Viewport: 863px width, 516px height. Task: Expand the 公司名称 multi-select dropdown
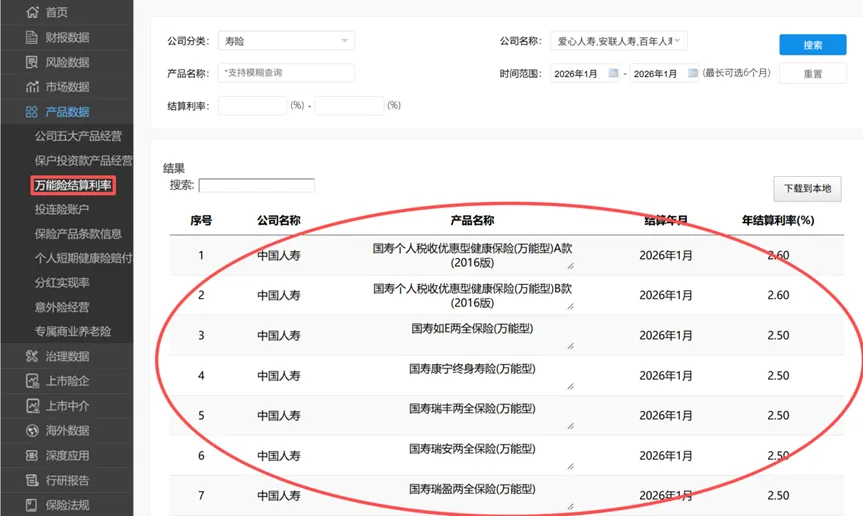pos(619,41)
